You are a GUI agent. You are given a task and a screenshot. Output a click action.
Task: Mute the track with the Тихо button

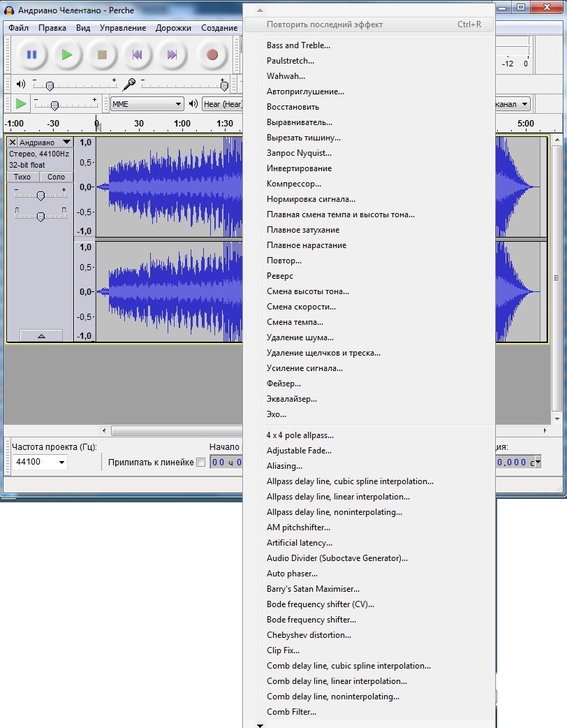(22, 177)
